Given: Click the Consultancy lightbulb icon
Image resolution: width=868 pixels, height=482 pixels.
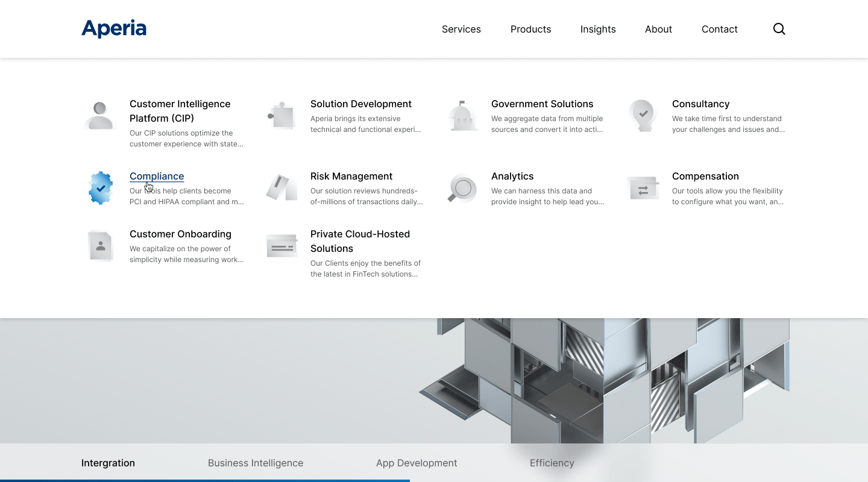Looking at the screenshot, I should coord(643,115).
